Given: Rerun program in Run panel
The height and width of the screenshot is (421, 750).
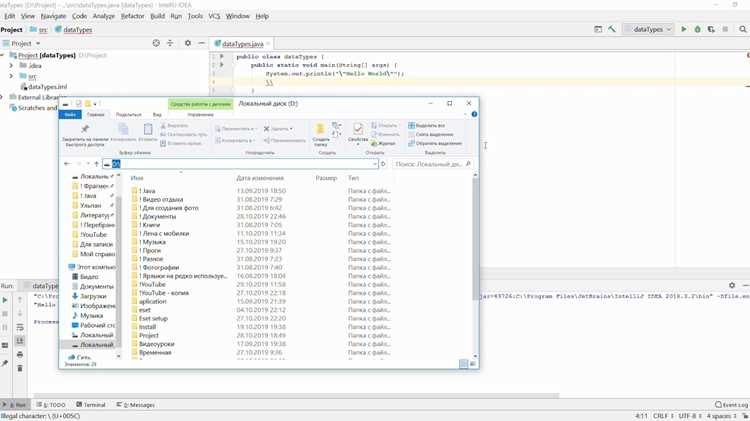Looking at the screenshot, I should click(x=5, y=300).
